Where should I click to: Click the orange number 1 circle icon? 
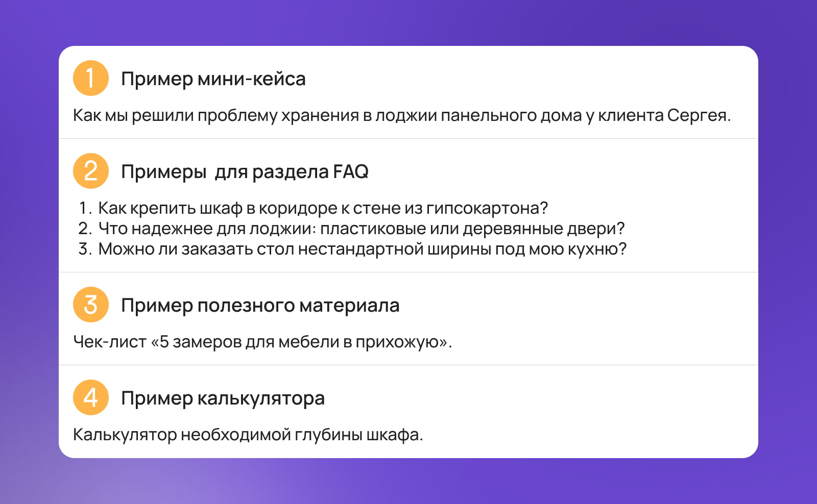pyautogui.click(x=90, y=79)
